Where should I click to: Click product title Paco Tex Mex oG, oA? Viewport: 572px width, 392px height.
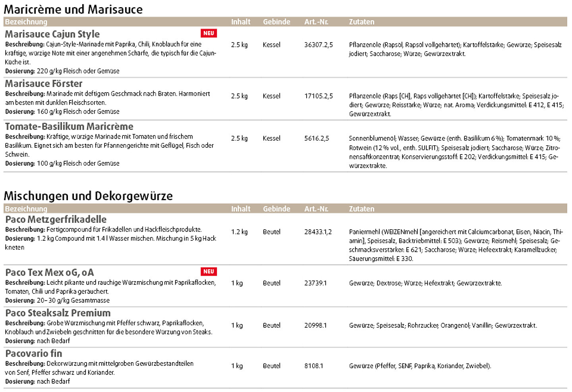tap(50, 272)
